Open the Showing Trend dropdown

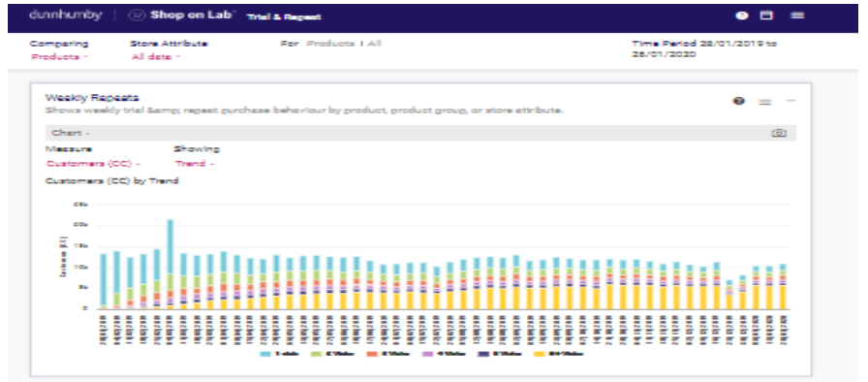(195, 164)
